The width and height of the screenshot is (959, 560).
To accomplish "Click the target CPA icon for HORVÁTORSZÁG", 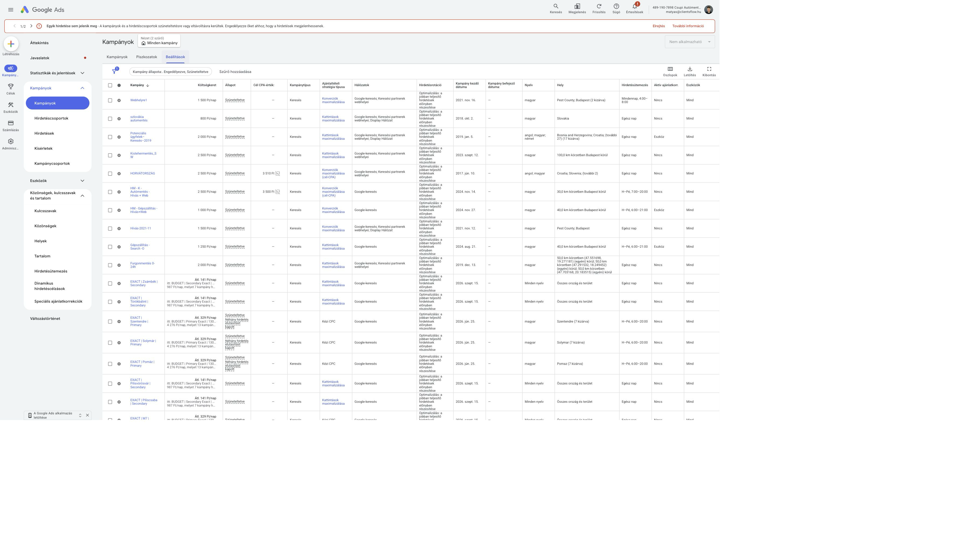I will point(277,173).
